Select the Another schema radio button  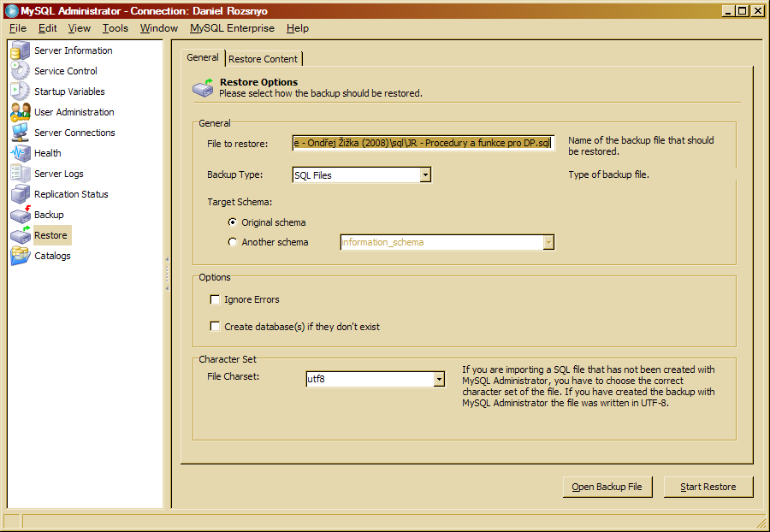(x=232, y=242)
